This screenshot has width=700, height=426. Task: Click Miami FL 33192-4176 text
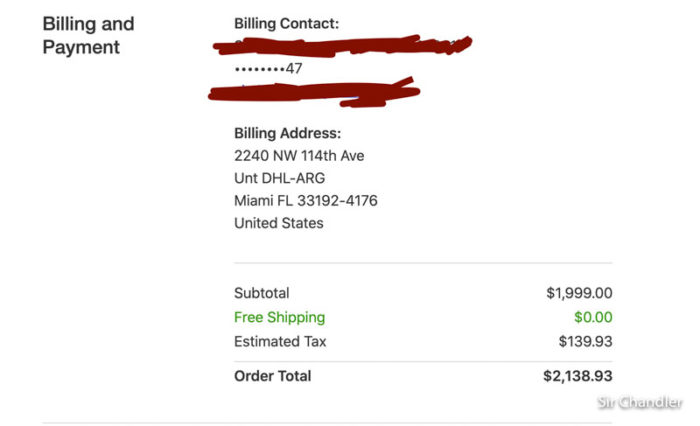(306, 200)
